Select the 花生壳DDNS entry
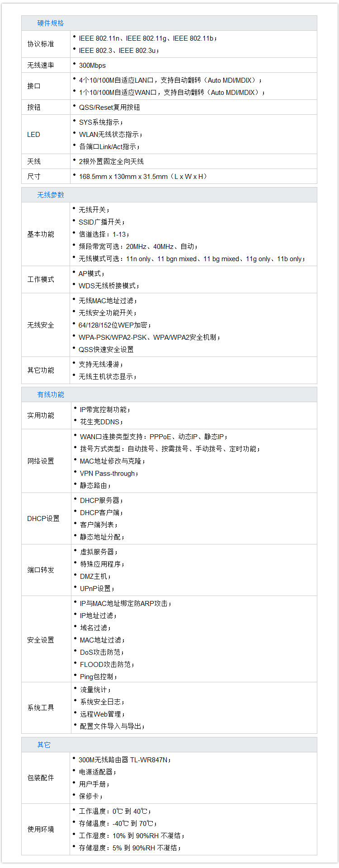The image size is (339, 868). (101, 422)
